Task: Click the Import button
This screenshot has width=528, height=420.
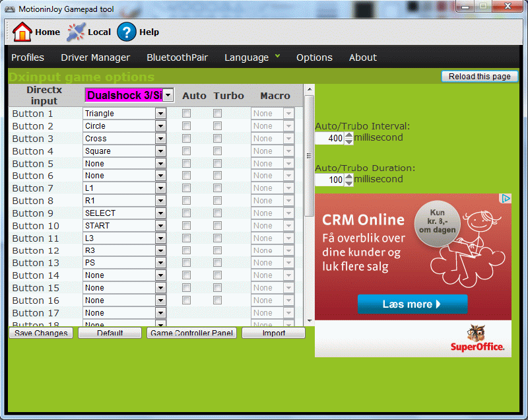Action: coord(273,333)
